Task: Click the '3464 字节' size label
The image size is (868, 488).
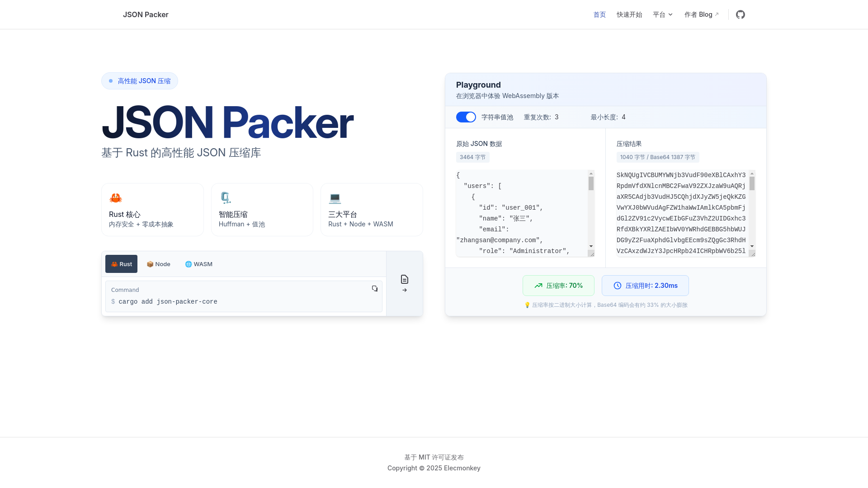Action: click(x=472, y=157)
